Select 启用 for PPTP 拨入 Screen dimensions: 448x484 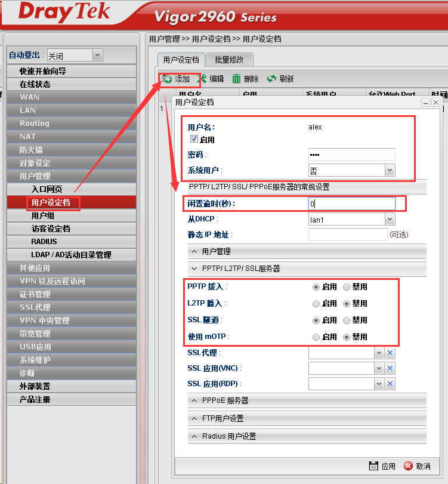[x=316, y=287]
